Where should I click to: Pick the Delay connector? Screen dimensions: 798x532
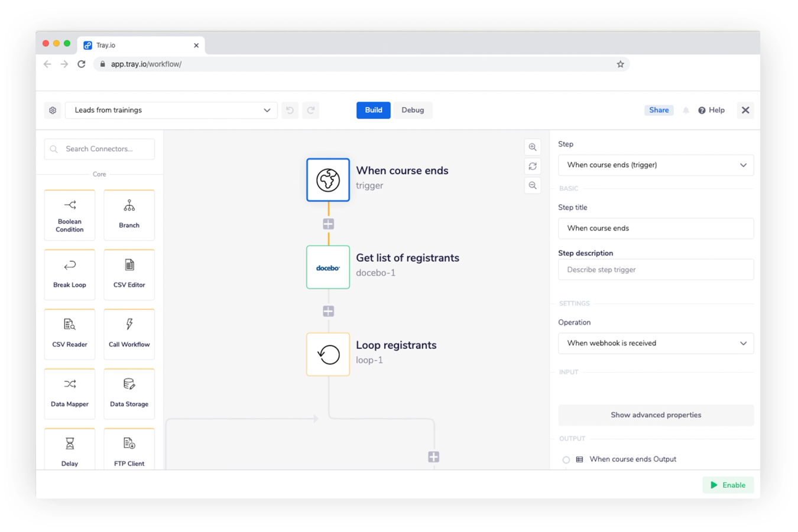coord(70,449)
